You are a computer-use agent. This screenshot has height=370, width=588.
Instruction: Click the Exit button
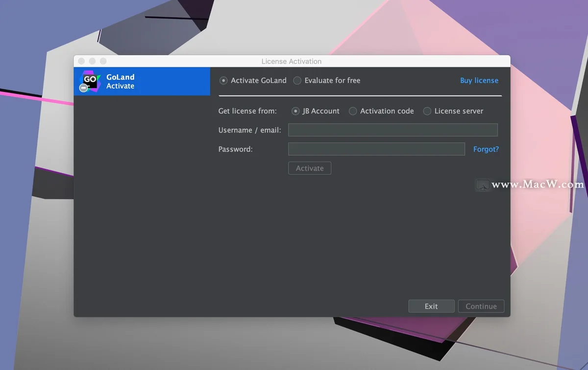tap(431, 306)
